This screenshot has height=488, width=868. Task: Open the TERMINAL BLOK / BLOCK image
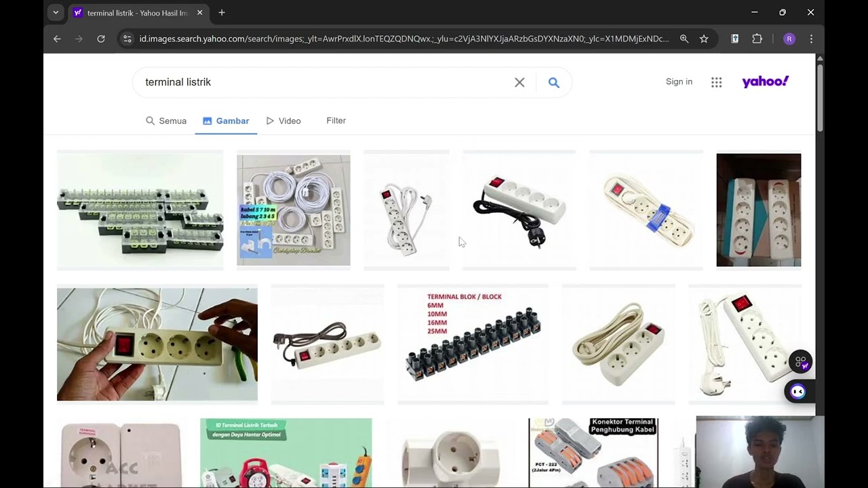point(473,344)
